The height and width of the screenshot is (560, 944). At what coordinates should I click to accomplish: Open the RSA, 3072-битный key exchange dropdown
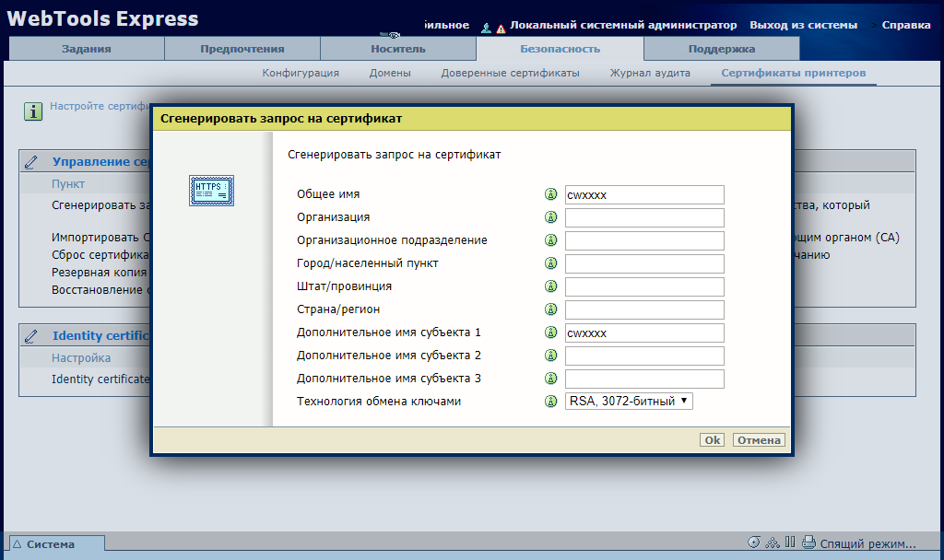629,402
